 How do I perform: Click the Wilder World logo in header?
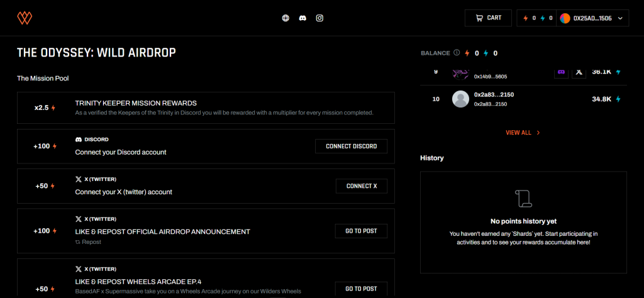click(x=25, y=18)
